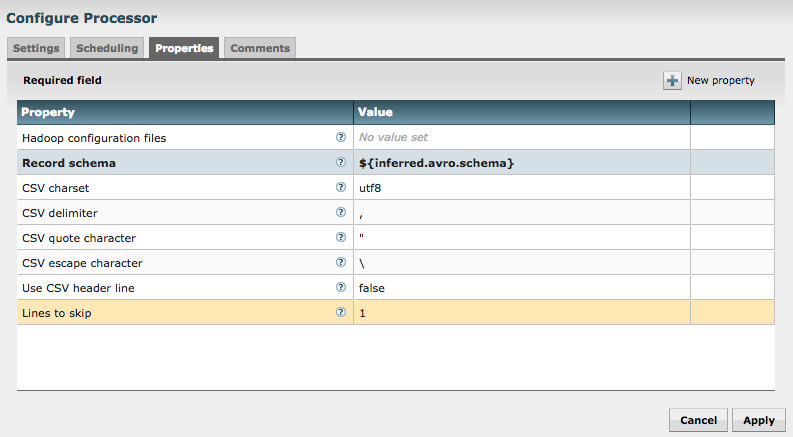Viewport: 793px width, 437px height.
Task: Open the Scheduling tab
Action: click(107, 48)
